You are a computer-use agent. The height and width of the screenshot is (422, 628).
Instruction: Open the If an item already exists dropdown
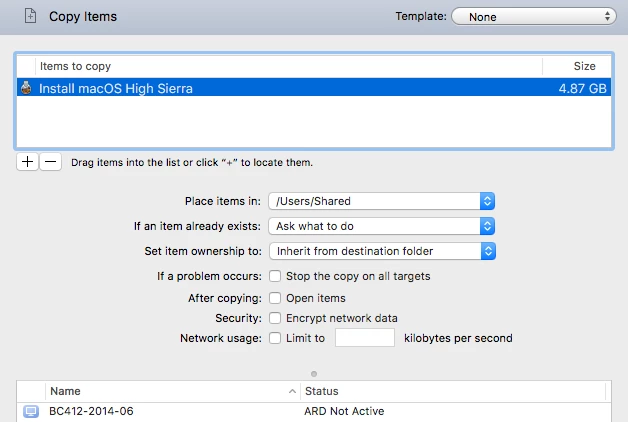382,226
